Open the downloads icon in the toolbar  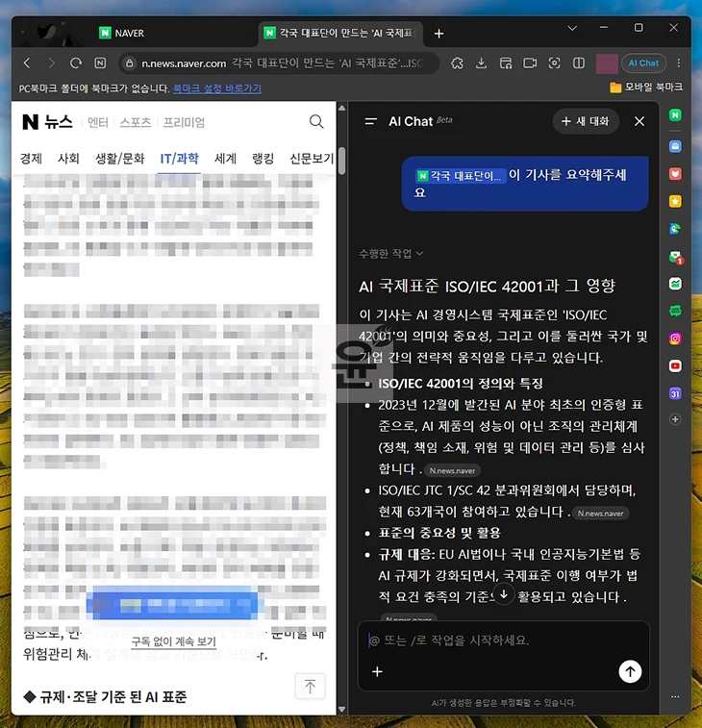[x=482, y=63]
